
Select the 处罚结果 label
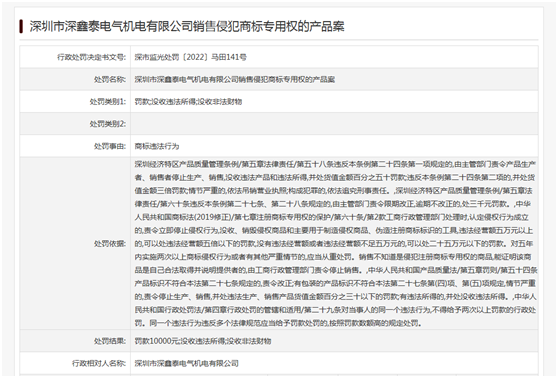pyautogui.click(x=110, y=341)
